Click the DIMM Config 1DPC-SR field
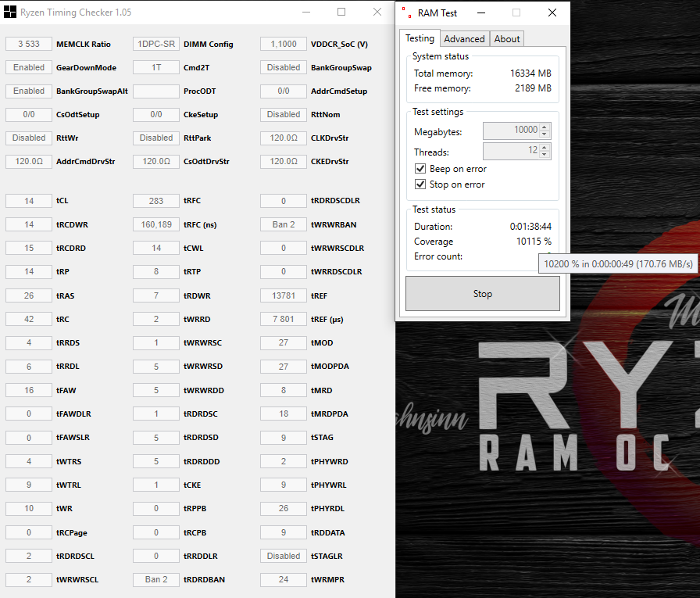Image resolution: width=700 pixels, height=598 pixels. [x=156, y=45]
